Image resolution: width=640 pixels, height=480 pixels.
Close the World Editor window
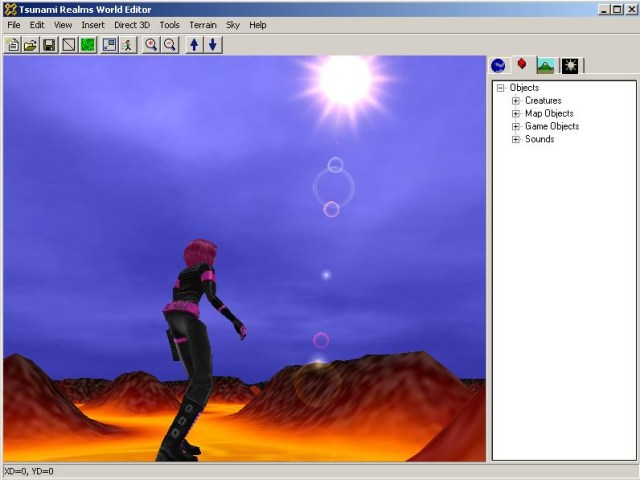click(x=631, y=9)
